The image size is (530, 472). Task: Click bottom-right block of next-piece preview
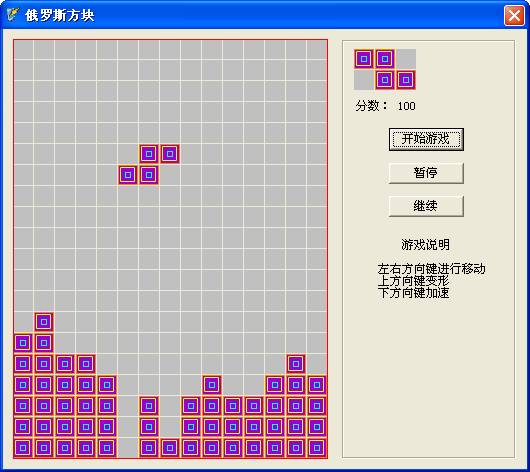click(x=406, y=80)
